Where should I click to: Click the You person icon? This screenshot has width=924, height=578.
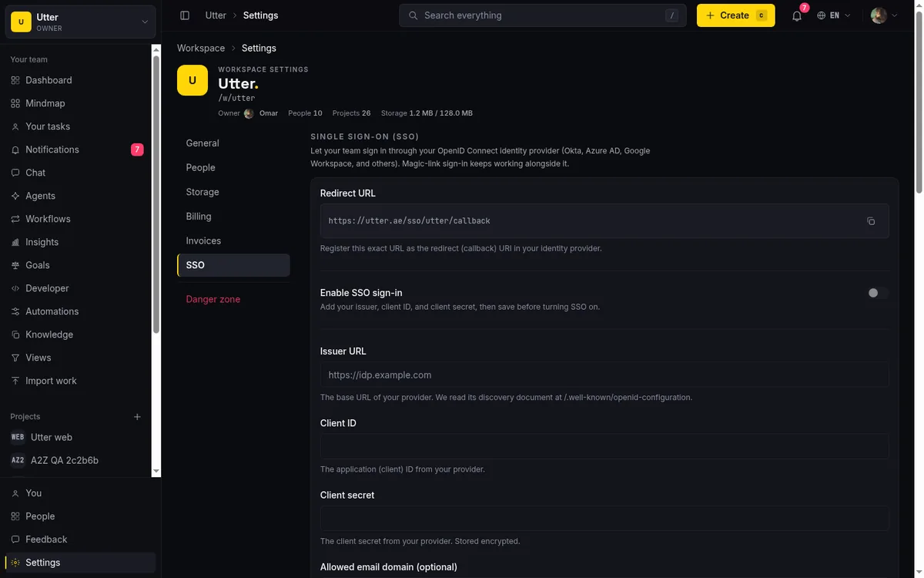coord(15,493)
